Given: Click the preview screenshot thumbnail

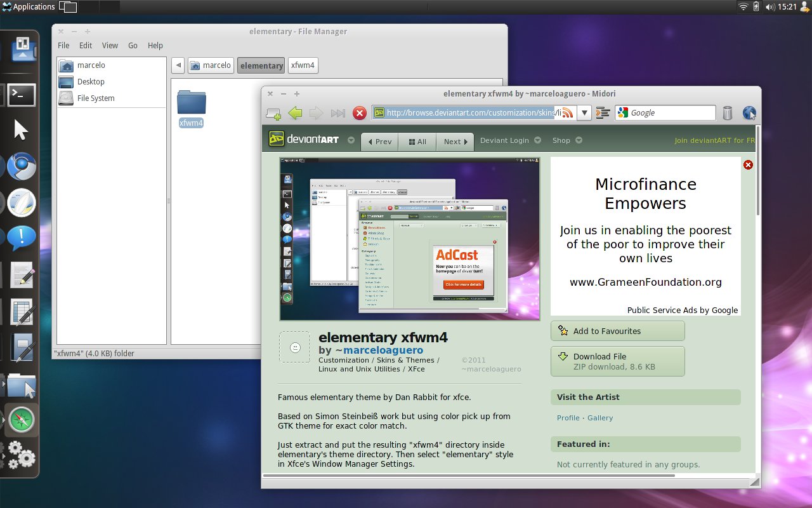Looking at the screenshot, I should tap(409, 239).
